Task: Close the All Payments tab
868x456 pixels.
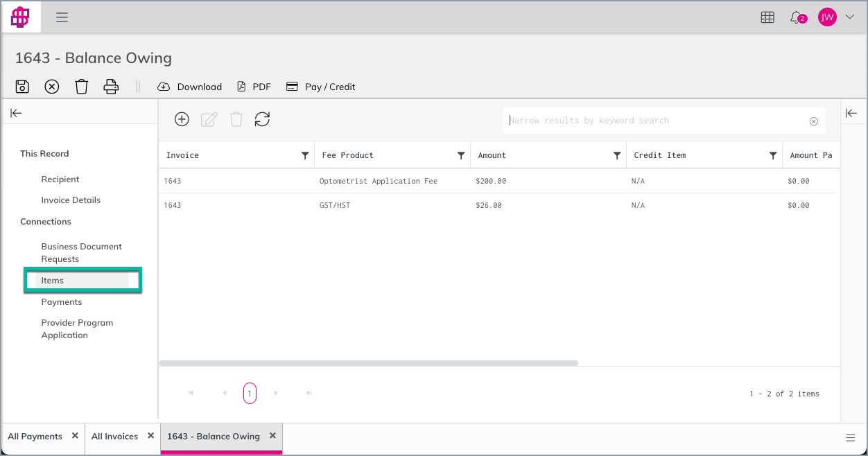Action: [75, 436]
